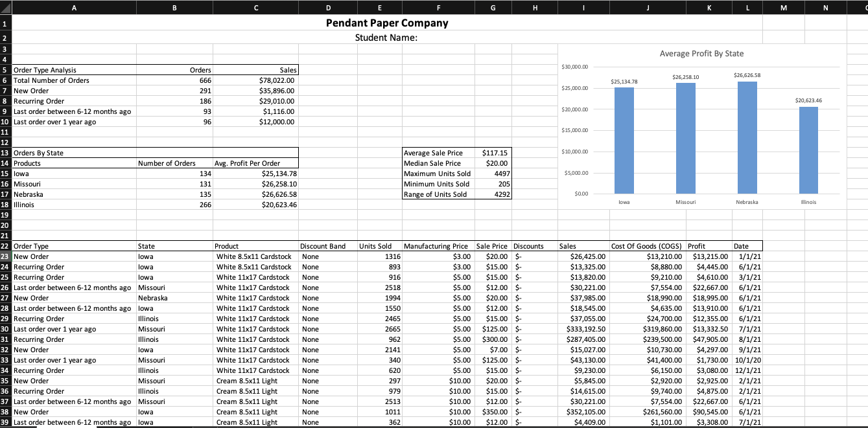Click the Avg. Profit Per Order heading
This screenshot has width=868, height=428.
[255, 163]
